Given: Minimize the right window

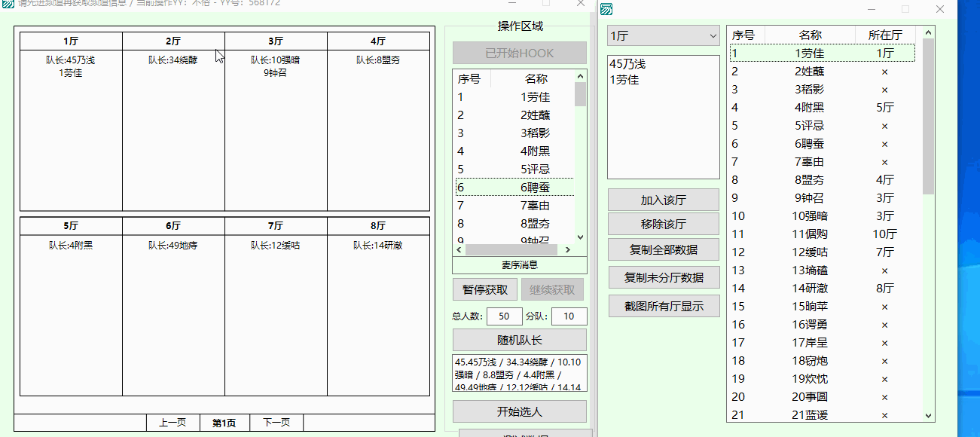Looking at the screenshot, I should pyautogui.click(x=871, y=9).
